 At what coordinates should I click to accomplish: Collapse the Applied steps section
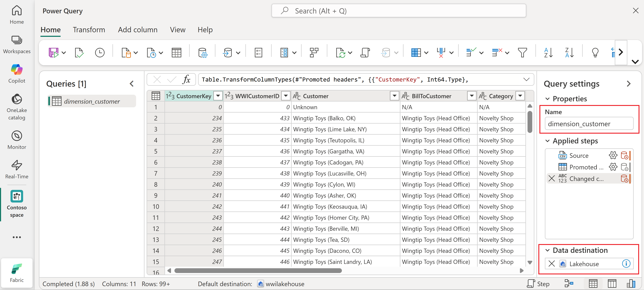pos(547,141)
